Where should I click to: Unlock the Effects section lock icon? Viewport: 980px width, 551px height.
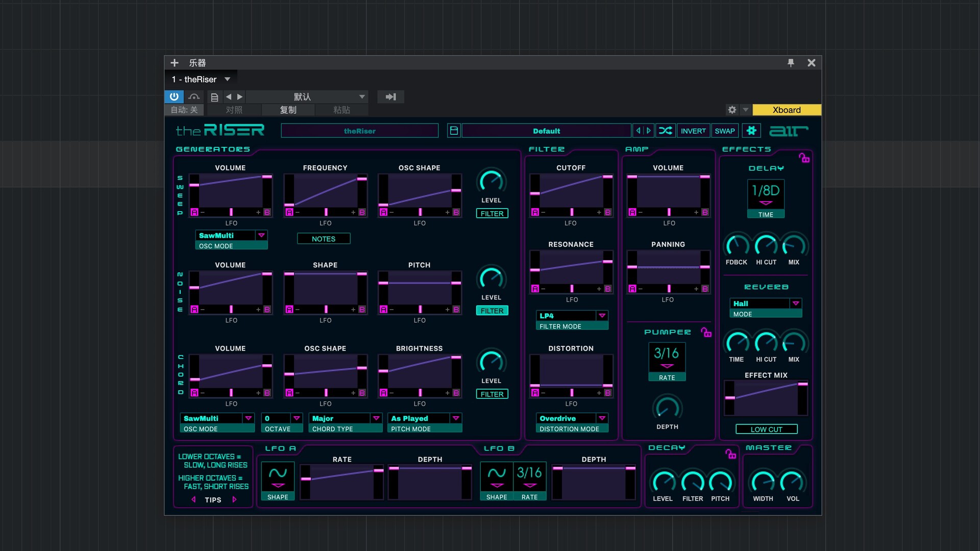804,159
